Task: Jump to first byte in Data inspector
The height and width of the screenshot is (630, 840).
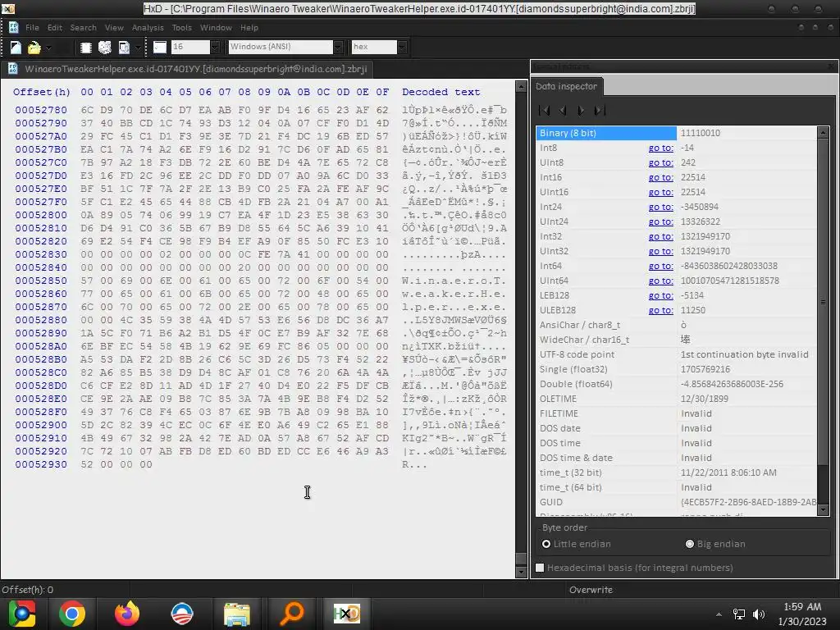Action: pos(545,111)
